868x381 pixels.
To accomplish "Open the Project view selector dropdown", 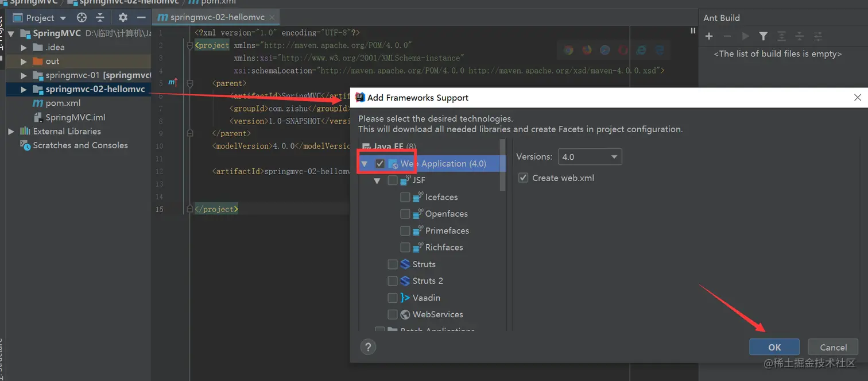I will pyautogui.click(x=39, y=18).
